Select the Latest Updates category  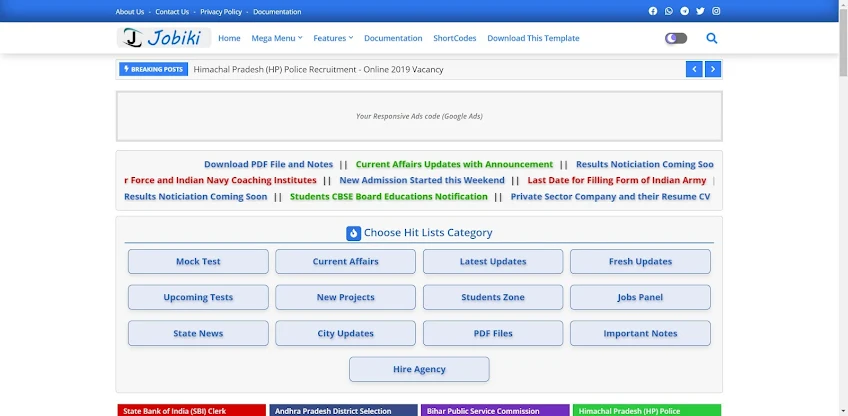point(493,261)
